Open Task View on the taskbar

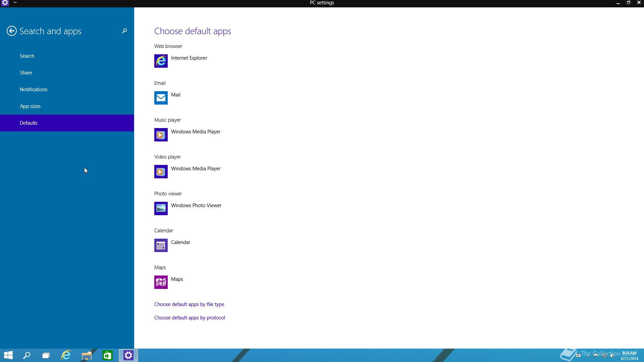(x=46, y=355)
